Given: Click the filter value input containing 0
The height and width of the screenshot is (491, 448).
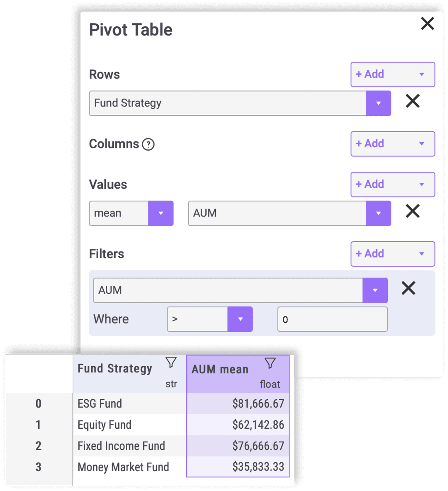Looking at the screenshot, I should coord(332,319).
